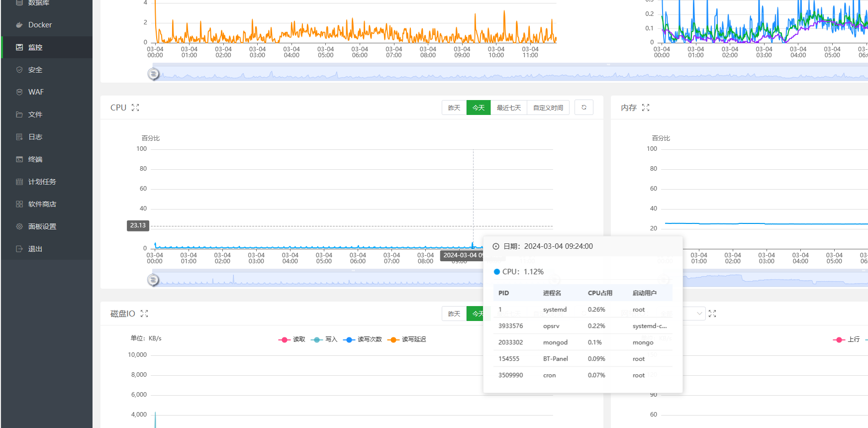
Task: Click the 面板设置 gear icon
Action: click(x=19, y=226)
